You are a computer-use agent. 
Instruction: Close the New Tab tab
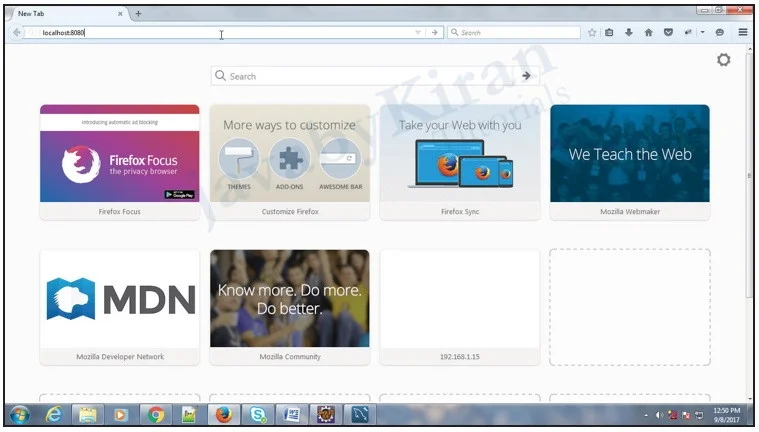(x=120, y=14)
